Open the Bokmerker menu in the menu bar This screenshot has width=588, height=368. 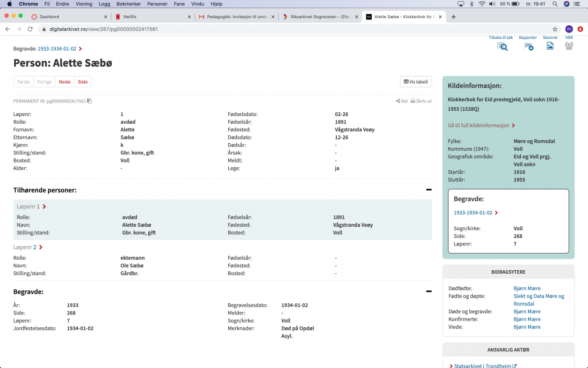pos(128,4)
